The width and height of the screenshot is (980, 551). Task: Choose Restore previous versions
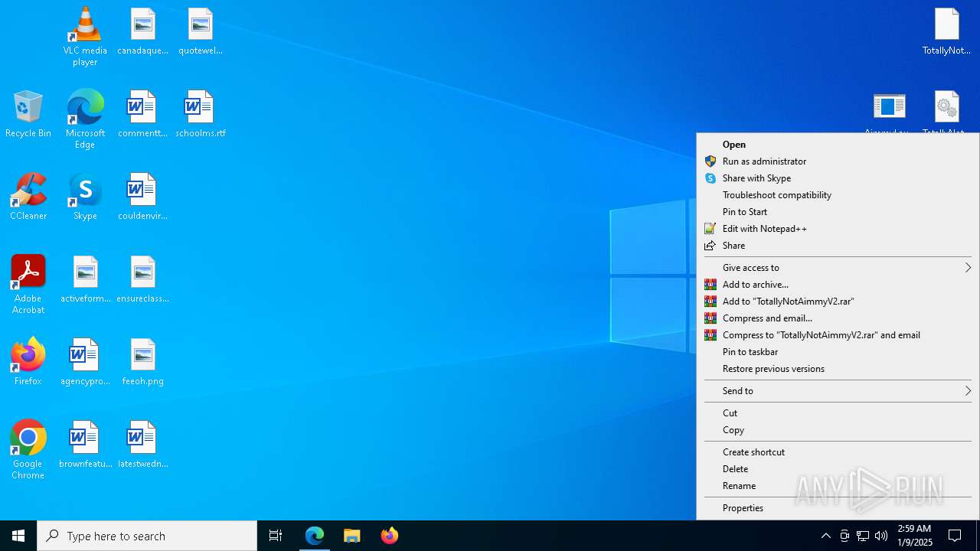[x=838, y=369]
